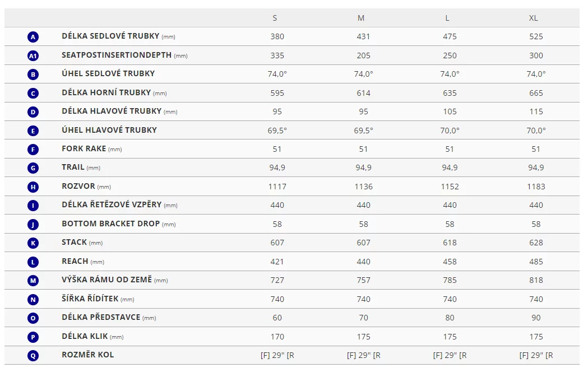
Task: Click the Q icon for Rozměr kol
Action: pyautogui.click(x=33, y=356)
